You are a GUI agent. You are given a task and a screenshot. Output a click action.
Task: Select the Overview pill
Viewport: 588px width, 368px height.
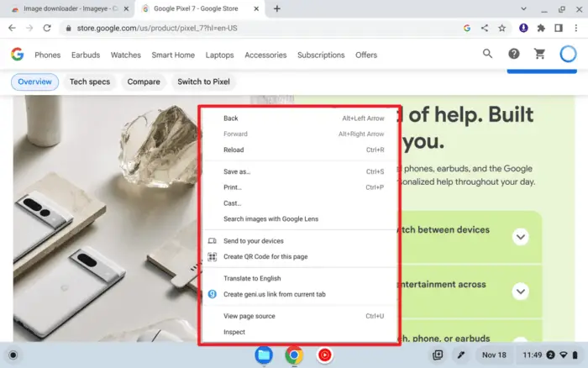point(35,81)
